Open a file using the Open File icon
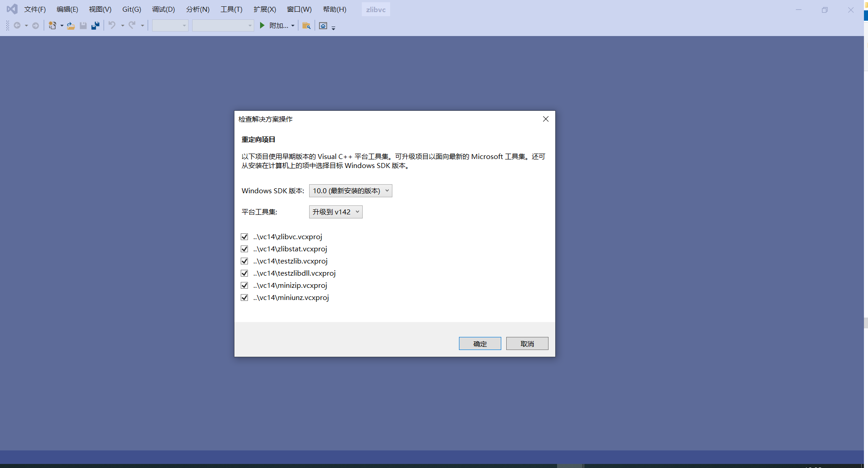 (x=71, y=26)
